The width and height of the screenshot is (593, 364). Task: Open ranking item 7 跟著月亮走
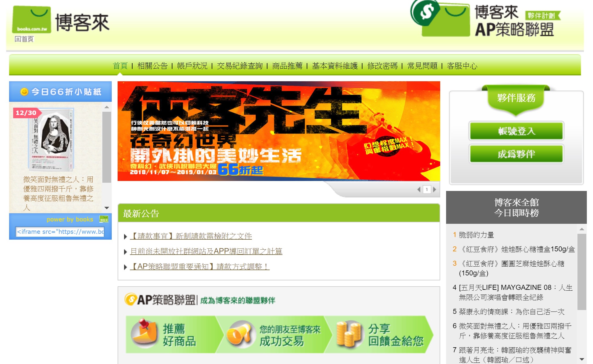click(x=515, y=355)
